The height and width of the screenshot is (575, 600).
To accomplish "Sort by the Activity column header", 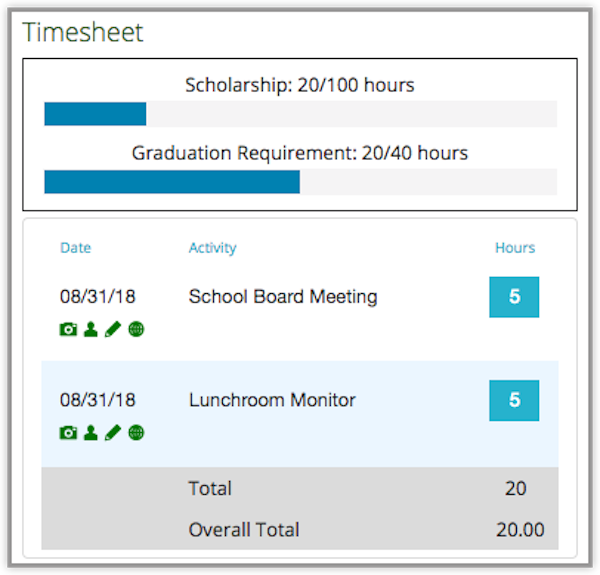I will pyautogui.click(x=212, y=248).
